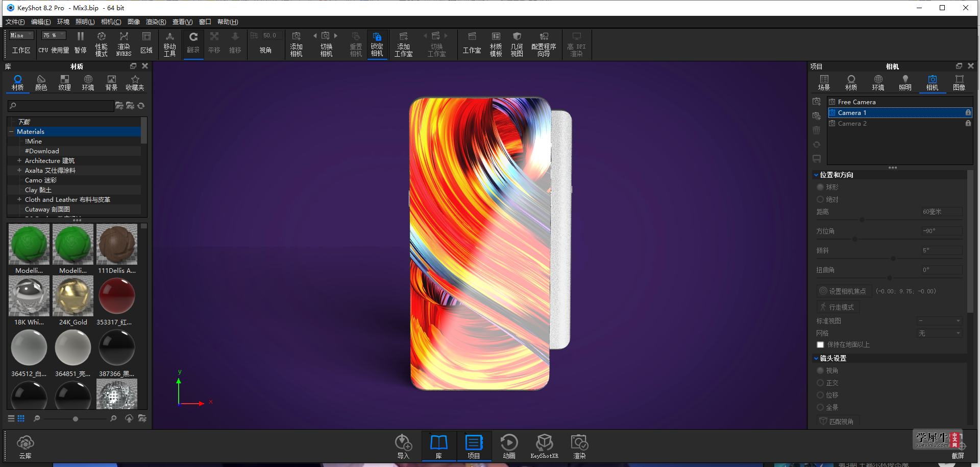Viewport: 980px width, 467px height.
Task: Open File (文件) menu
Action: coord(15,22)
